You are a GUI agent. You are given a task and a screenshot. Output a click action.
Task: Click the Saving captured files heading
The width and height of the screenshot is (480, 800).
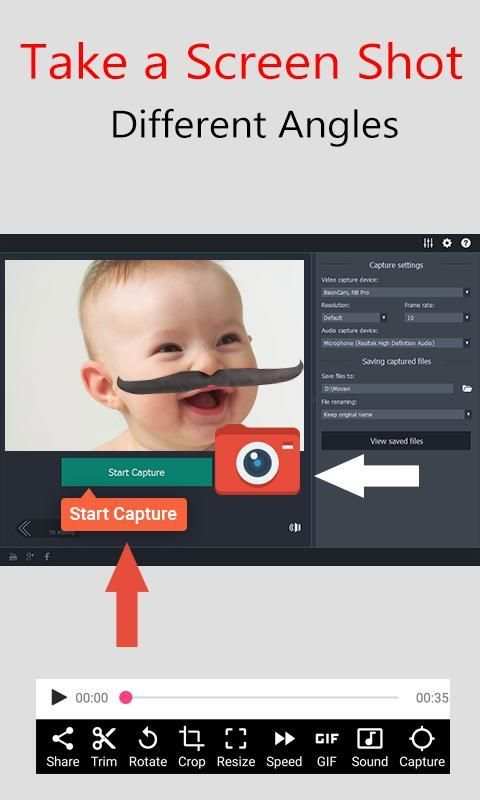(x=396, y=361)
